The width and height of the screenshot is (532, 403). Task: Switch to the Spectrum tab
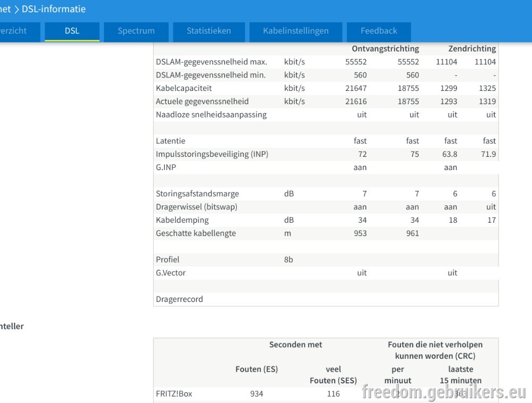coord(136,31)
